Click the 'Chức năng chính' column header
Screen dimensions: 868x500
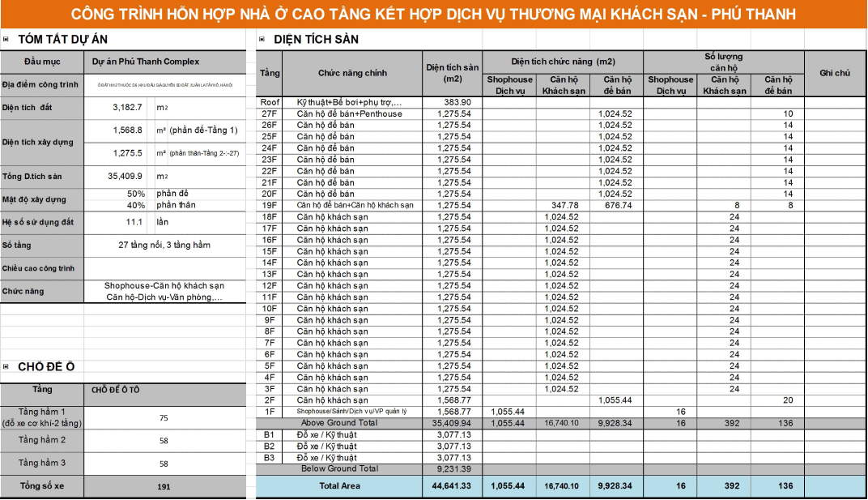pyautogui.click(x=352, y=73)
